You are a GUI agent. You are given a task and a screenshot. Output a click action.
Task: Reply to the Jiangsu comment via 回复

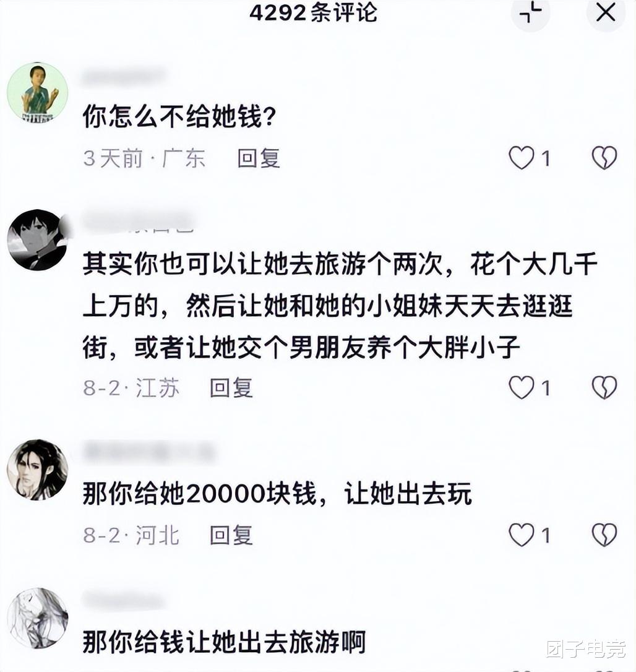coord(231,388)
